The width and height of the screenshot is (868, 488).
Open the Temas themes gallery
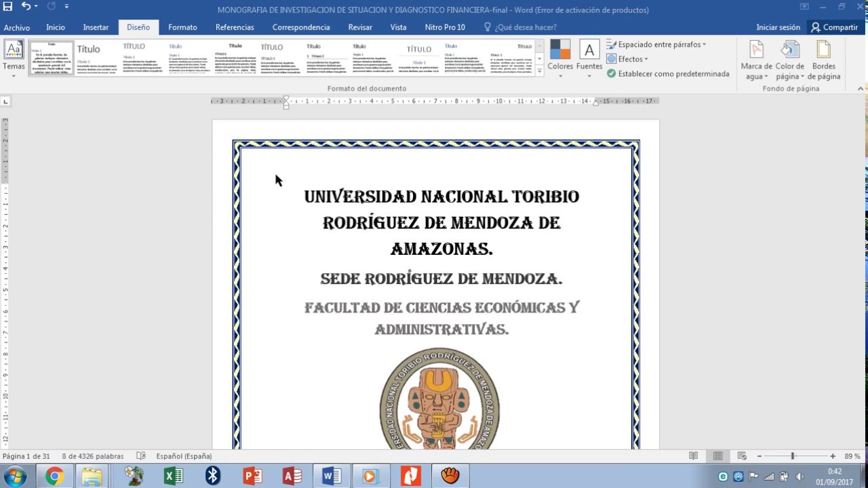point(14,59)
